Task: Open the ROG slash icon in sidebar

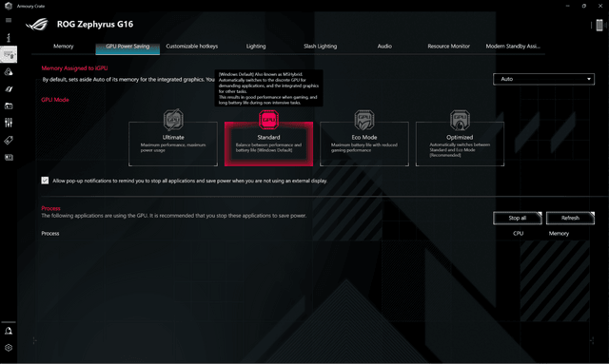Action: pyautogui.click(x=9, y=89)
